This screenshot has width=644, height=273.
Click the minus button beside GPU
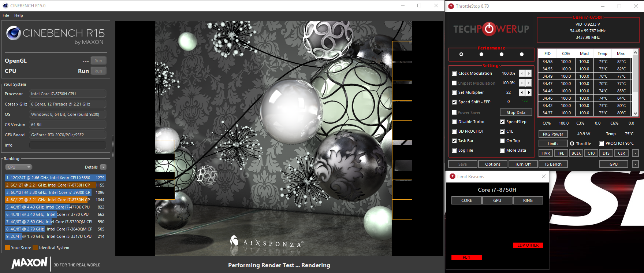point(636,164)
